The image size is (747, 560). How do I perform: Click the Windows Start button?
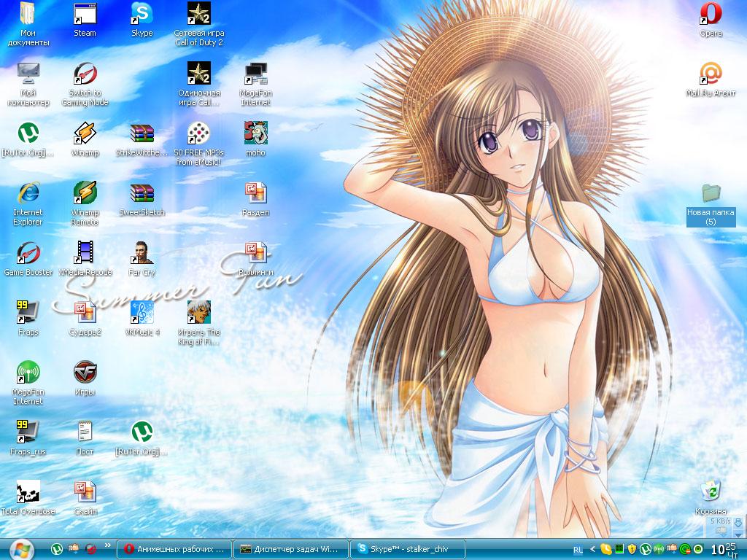[22, 548]
